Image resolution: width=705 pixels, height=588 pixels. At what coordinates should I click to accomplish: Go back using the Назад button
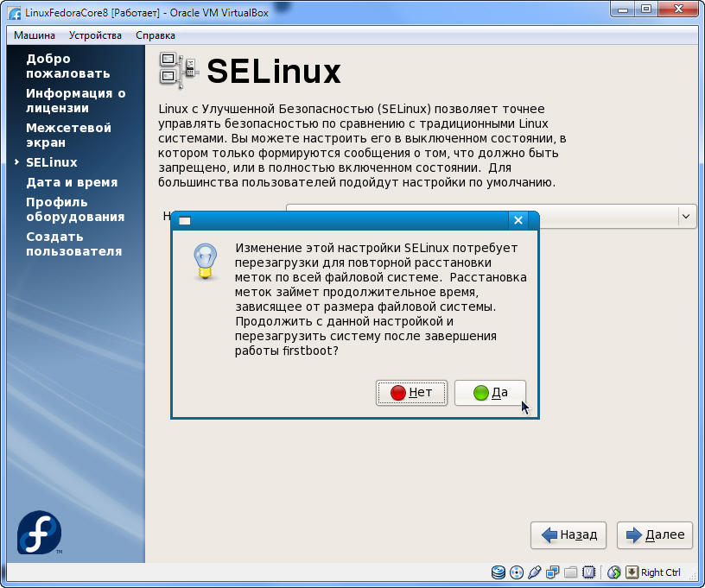tap(568, 535)
